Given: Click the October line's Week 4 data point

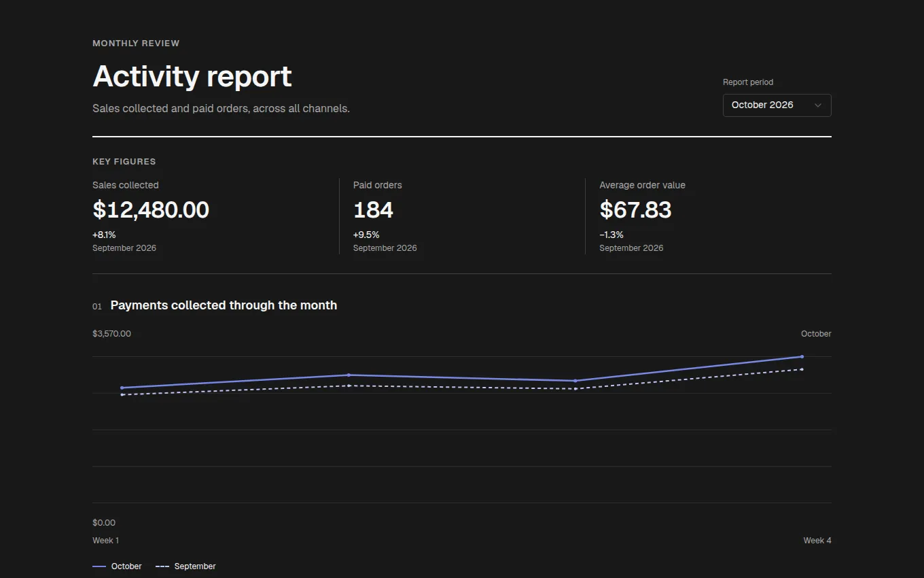Looking at the screenshot, I should point(802,356).
